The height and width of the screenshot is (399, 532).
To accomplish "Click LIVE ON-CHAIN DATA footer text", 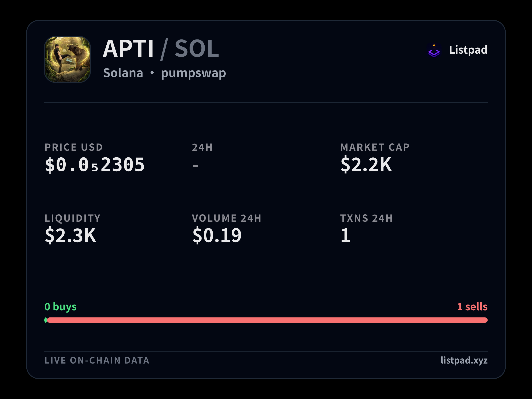I will coord(97,360).
